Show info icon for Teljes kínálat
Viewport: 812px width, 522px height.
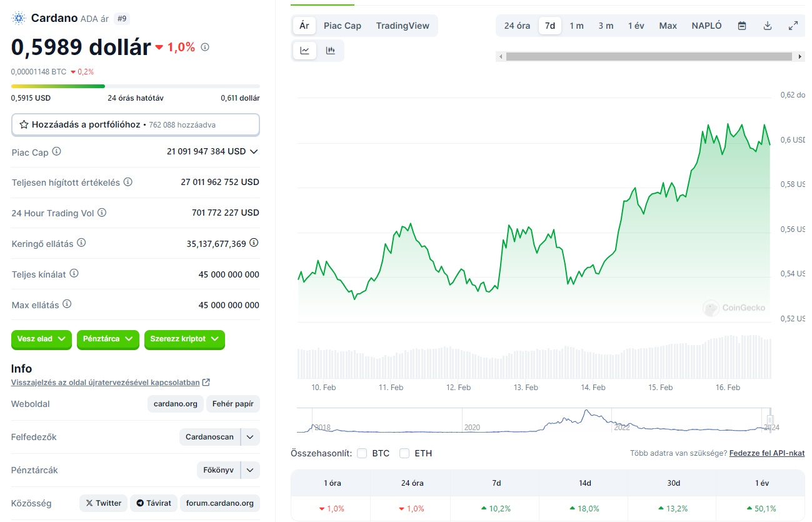point(74,274)
